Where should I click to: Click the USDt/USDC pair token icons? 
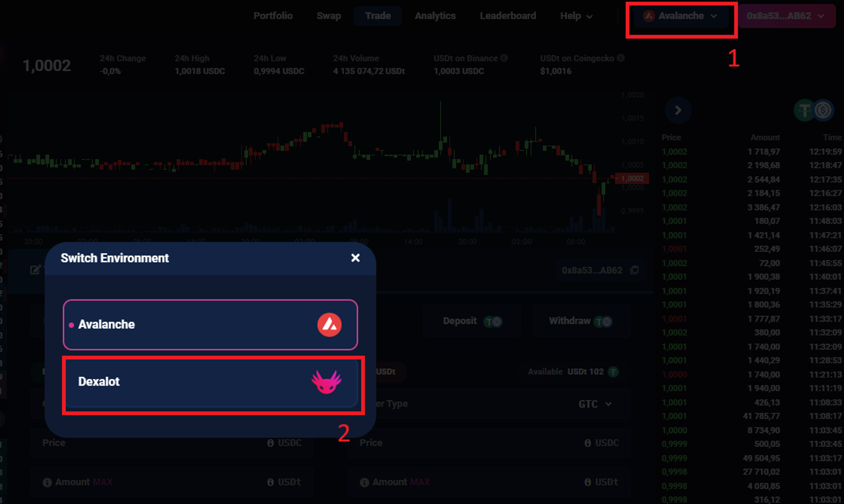pos(814,111)
